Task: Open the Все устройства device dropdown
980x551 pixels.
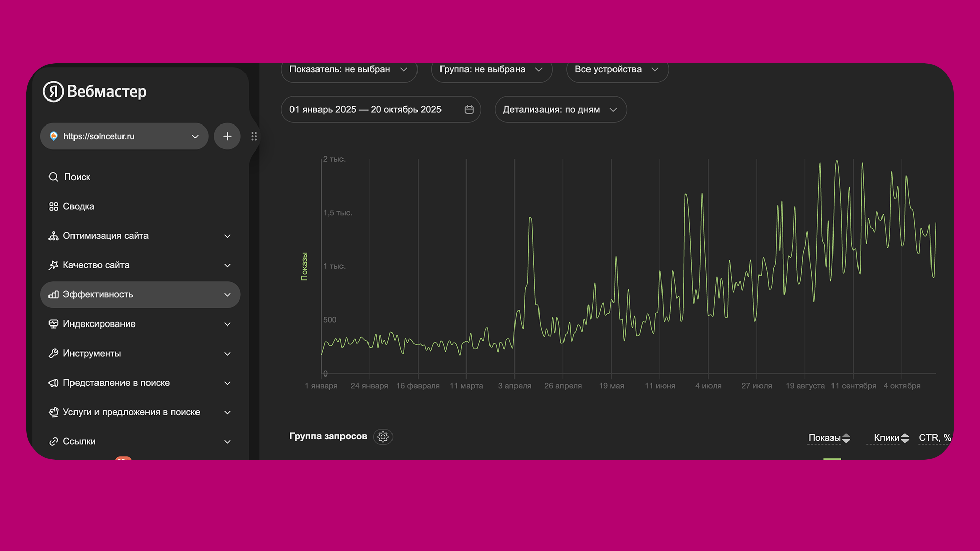Action: pos(617,70)
